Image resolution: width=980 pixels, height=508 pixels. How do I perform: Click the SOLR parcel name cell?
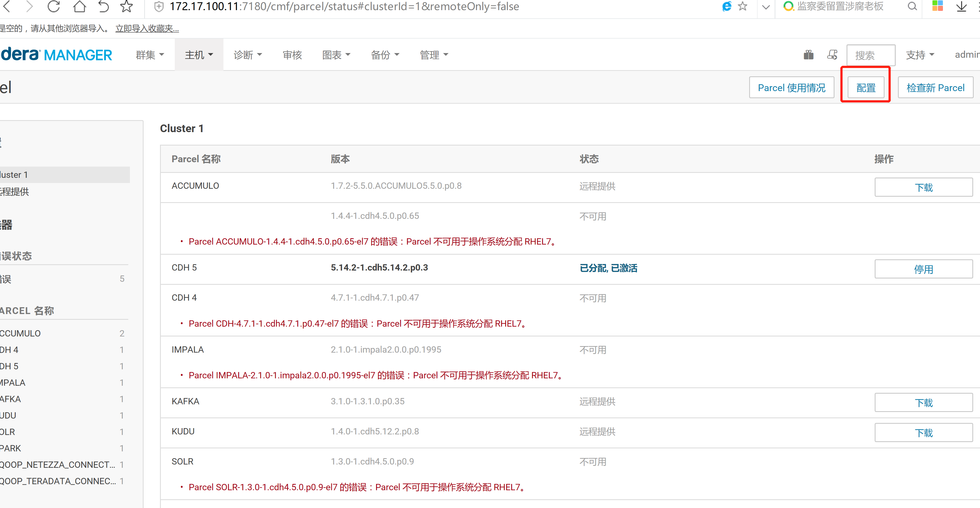pyautogui.click(x=182, y=461)
